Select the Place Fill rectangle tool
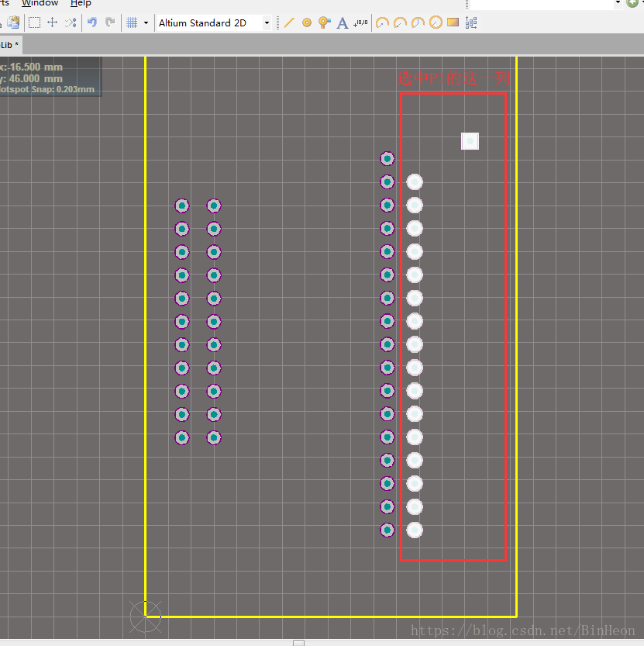Image resolution: width=644 pixels, height=646 pixels. (453, 22)
